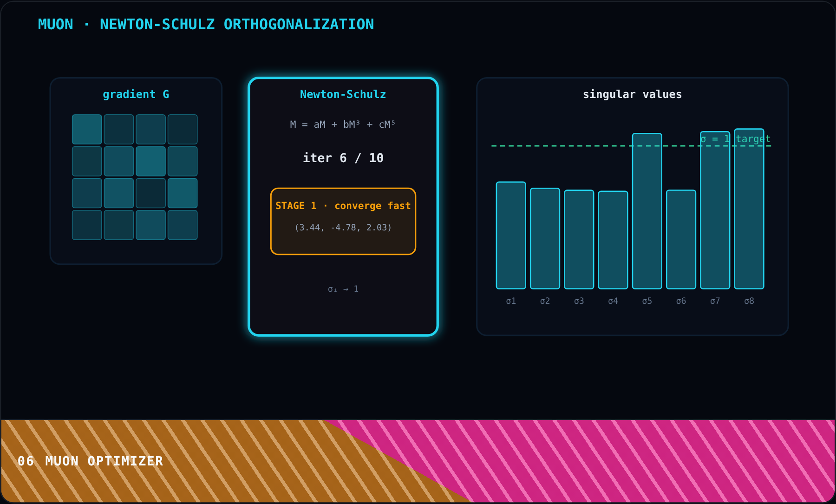Select the "STAGE 1 · converge fast" label
The image size is (836, 504).
tap(343, 206)
